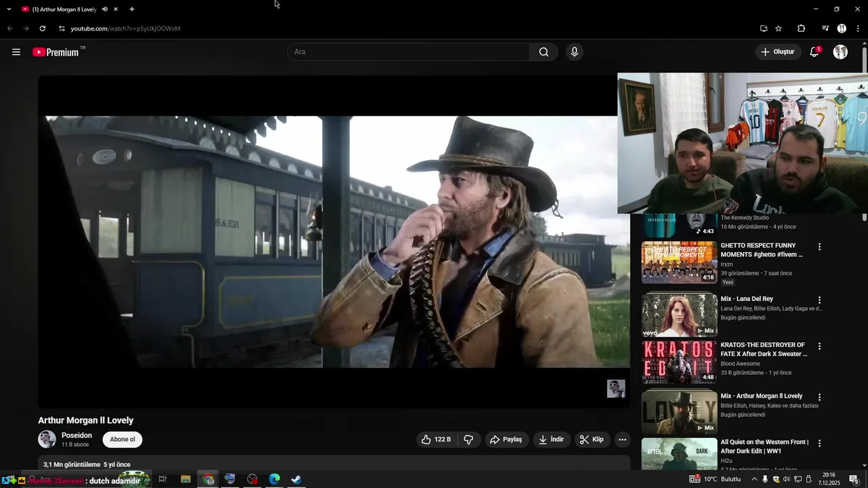Screen dimensions: 868x488
Task: Open the Paylaş share dialog
Action: [506, 439]
